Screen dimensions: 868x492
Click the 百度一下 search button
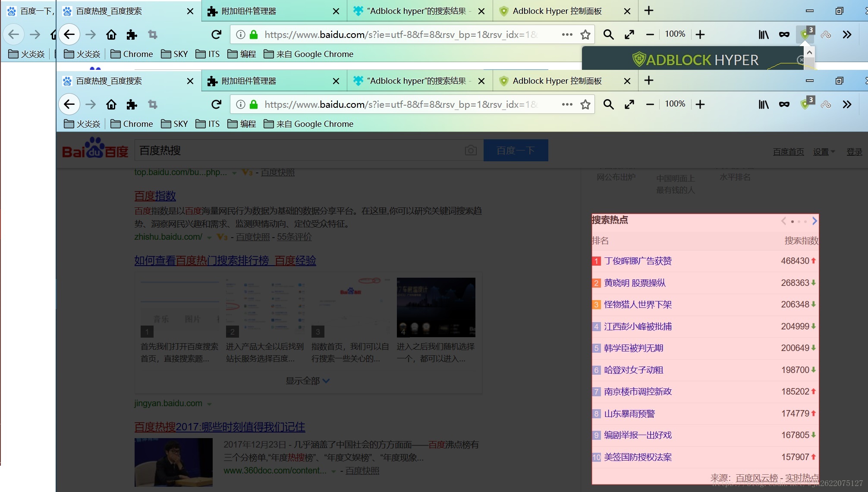[x=516, y=150]
